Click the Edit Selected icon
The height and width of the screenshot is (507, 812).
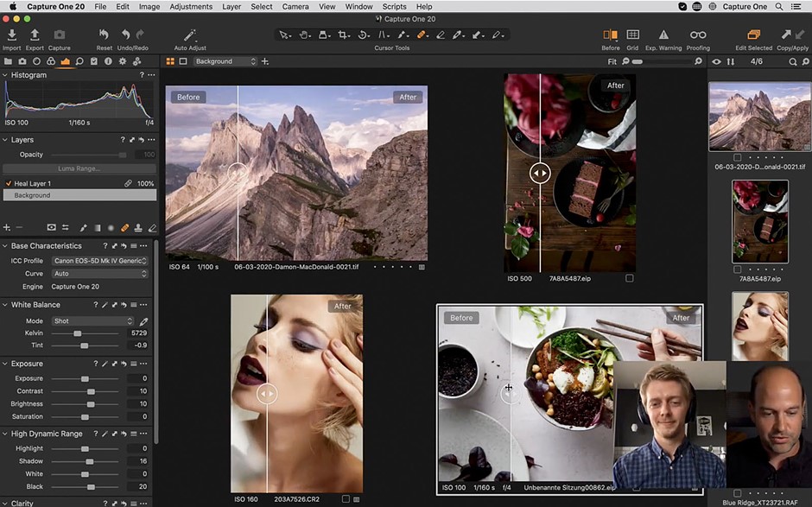[x=753, y=35]
